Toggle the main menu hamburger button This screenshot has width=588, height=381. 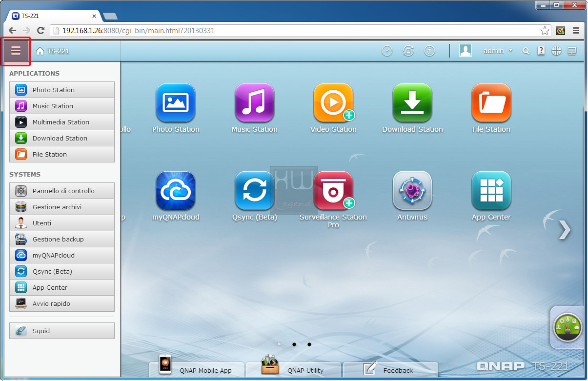click(16, 51)
